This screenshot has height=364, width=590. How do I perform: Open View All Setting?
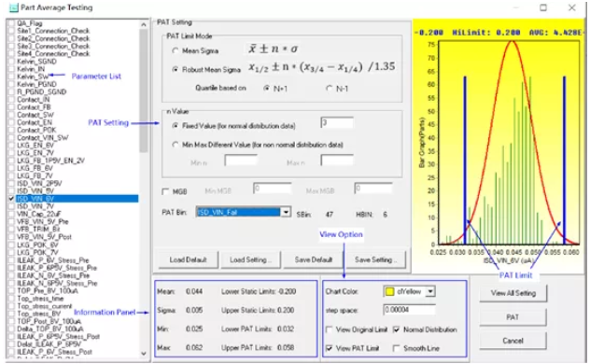click(513, 293)
